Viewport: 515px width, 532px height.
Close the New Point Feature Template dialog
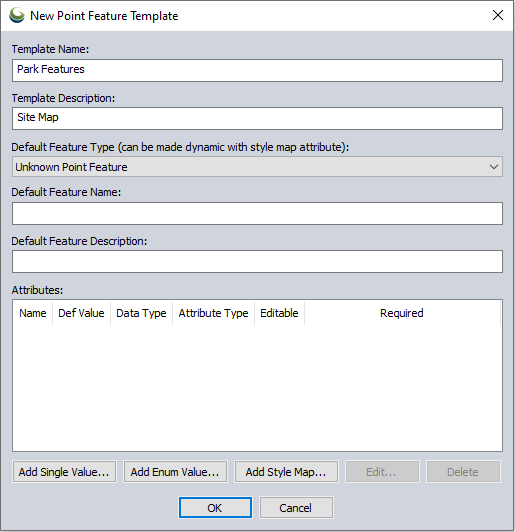pyautogui.click(x=498, y=15)
